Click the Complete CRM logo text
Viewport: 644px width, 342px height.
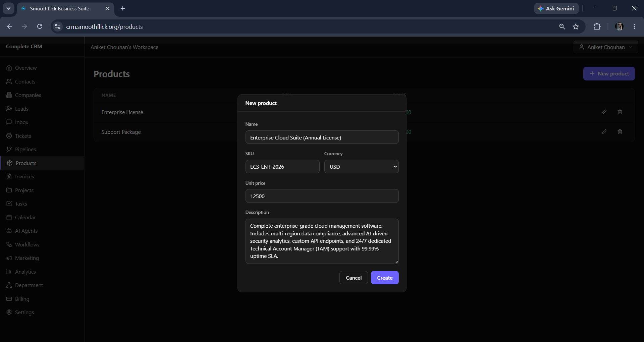[24, 47]
